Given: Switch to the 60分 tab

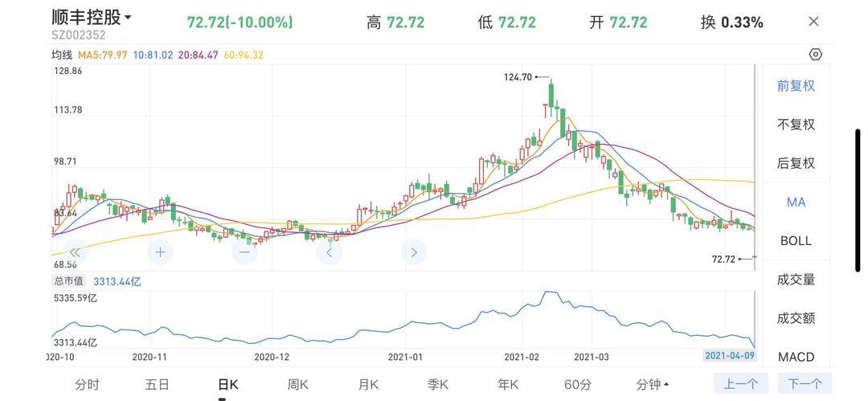Looking at the screenshot, I should pyautogui.click(x=578, y=384).
